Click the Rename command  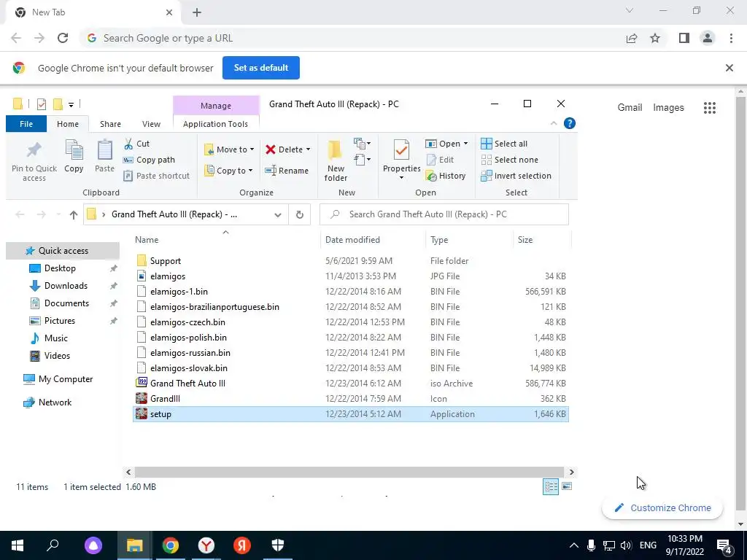(x=287, y=171)
